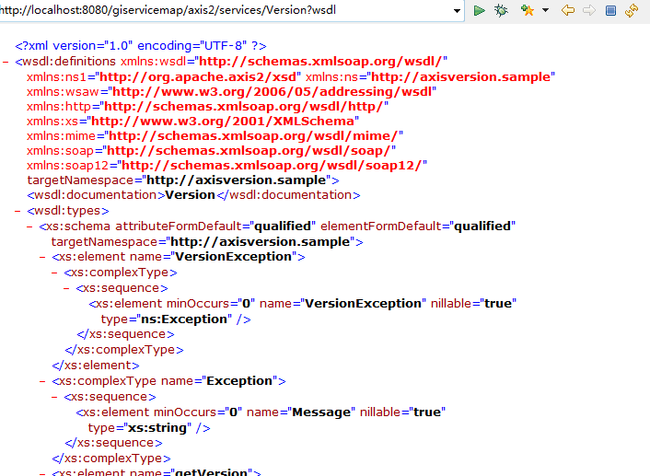Click the green Go to URL arrow
Screen dimensions: 650x476
click(x=479, y=10)
